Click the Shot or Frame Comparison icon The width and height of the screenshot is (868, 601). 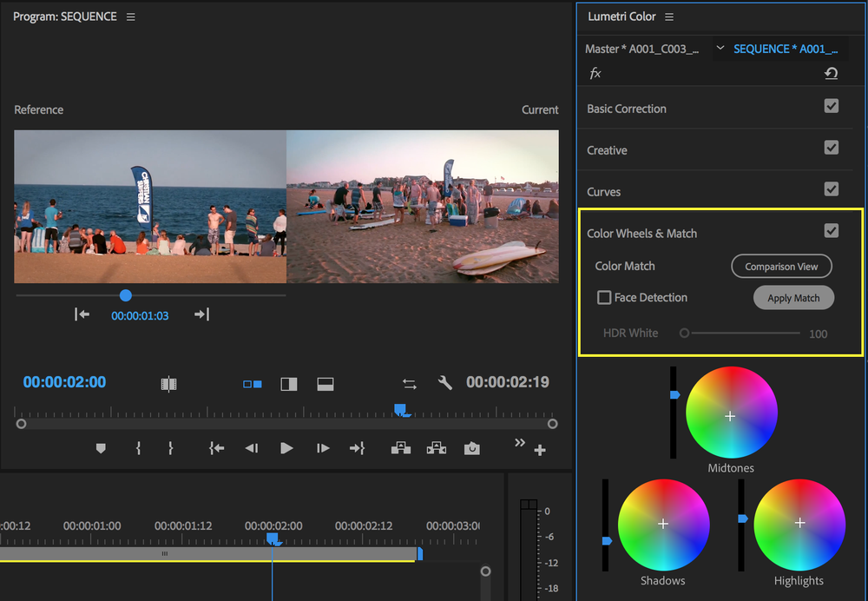(x=169, y=384)
